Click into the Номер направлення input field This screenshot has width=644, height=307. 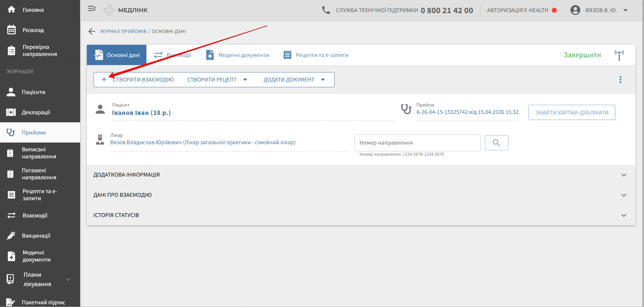(x=417, y=143)
